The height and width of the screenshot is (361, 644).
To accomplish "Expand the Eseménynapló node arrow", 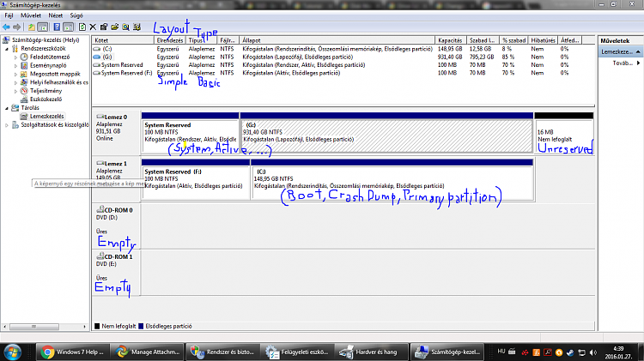I will click(x=16, y=66).
